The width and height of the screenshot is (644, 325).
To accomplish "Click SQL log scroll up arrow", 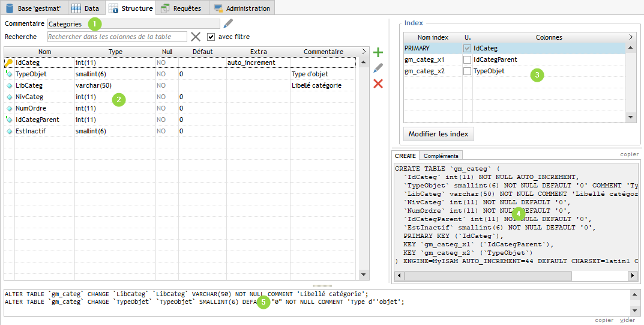I will coord(635,294).
